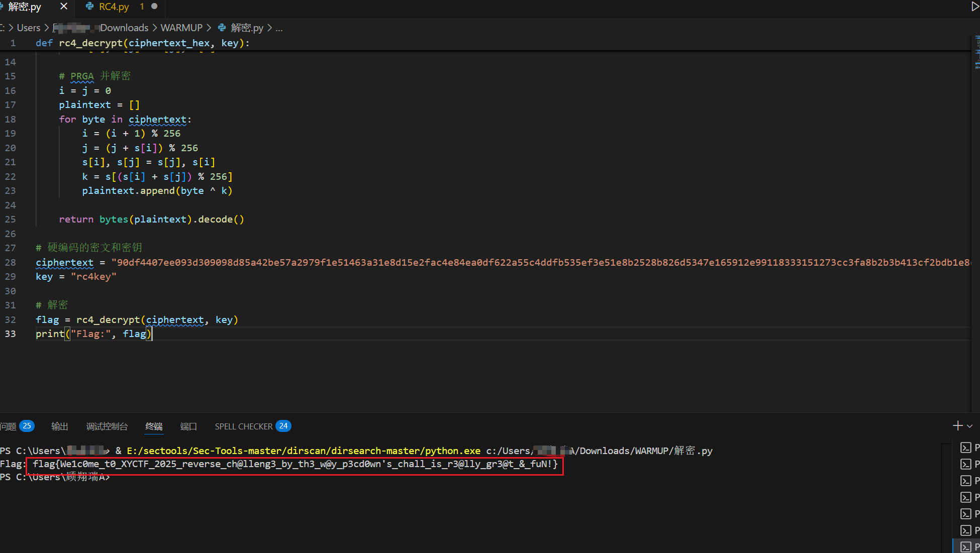Click unsaved dot on RC4.py tab
The height and width of the screenshot is (553, 980).
click(154, 7)
